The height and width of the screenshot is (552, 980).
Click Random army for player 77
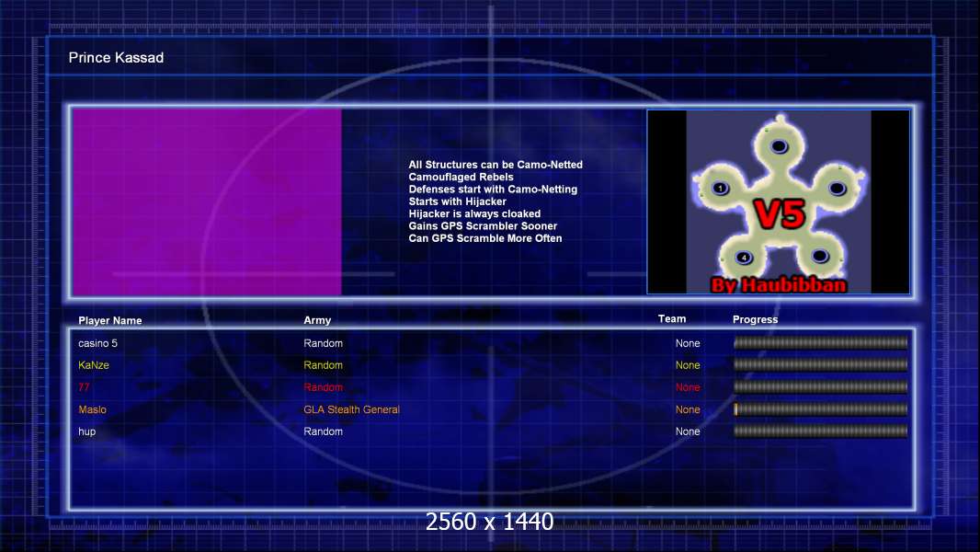[x=323, y=387]
